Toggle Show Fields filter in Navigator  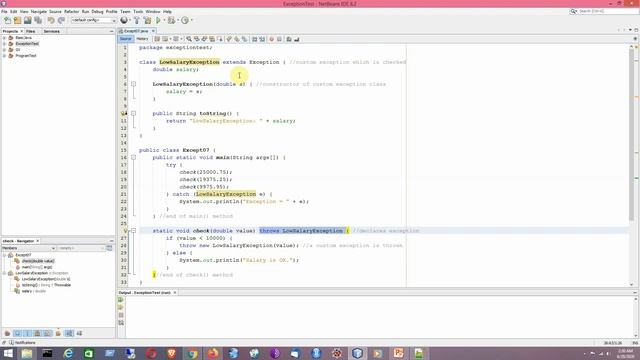pyautogui.click(x=18, y=333)
